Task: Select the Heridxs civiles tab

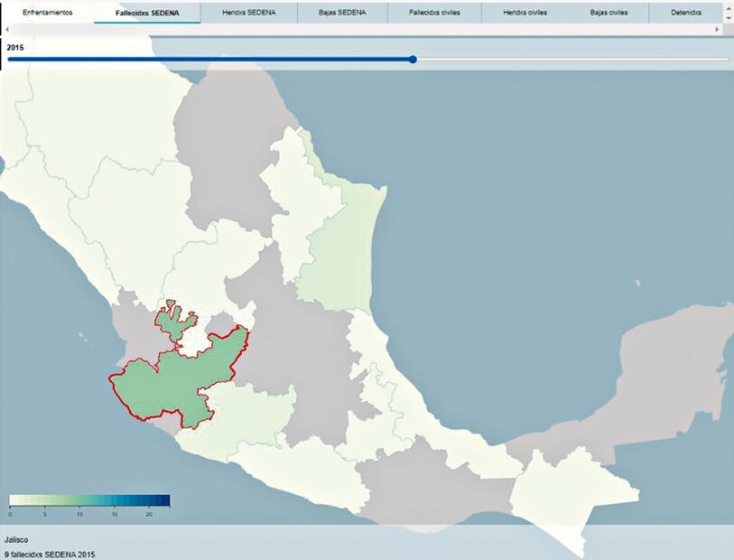Action: pyautogui.click(x=528, y=13)
